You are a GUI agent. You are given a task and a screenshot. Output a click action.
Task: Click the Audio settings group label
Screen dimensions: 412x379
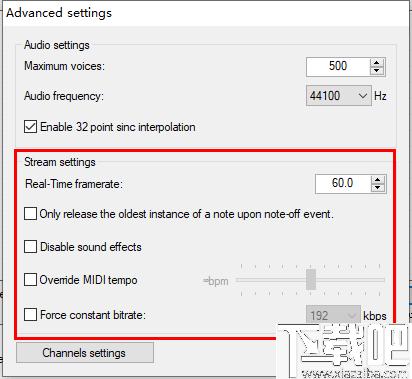coord(57,45)
